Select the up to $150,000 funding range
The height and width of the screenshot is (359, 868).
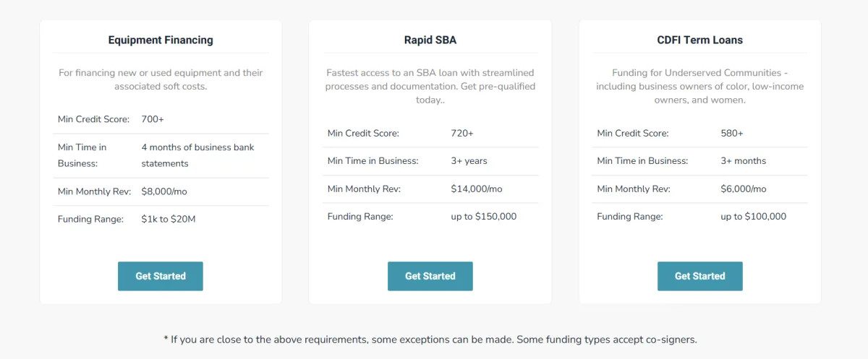pyautogui.click(x=483, y=216)
